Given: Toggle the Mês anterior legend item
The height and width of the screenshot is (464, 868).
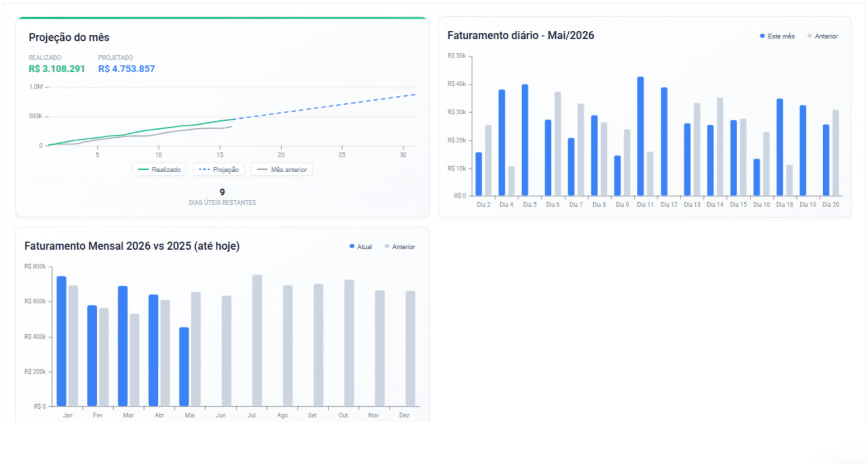Looking at the screenshot, I should [282, 169].
